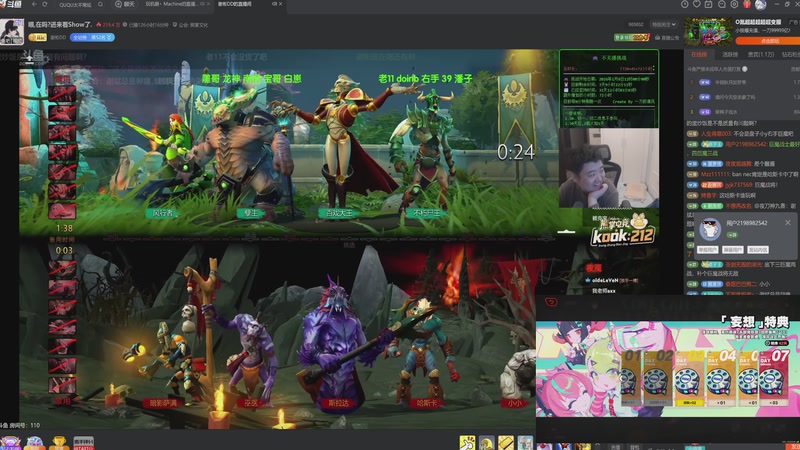Click the gold trophy icon in bottom bar
This screenshot has height=450, width=800.
pos(59,443)
